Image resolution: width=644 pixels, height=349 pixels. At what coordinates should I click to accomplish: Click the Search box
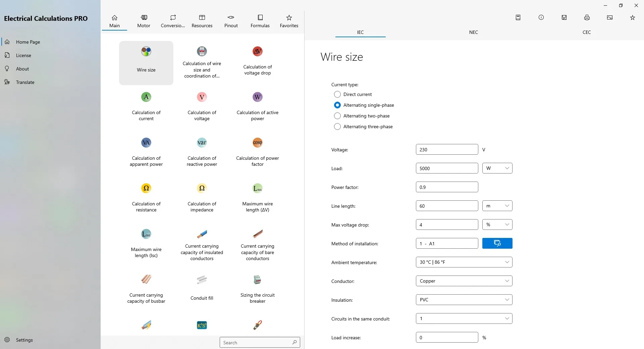point(260,342)
